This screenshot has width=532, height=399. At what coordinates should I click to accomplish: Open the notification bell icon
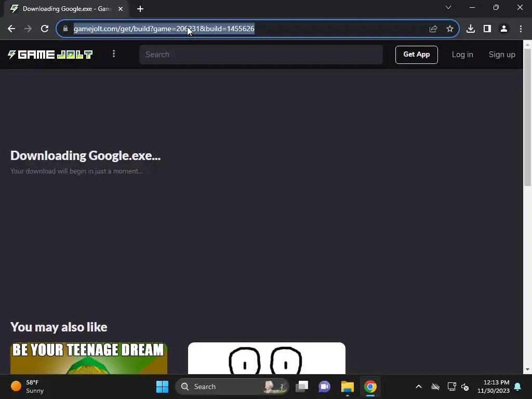point(518,387)
